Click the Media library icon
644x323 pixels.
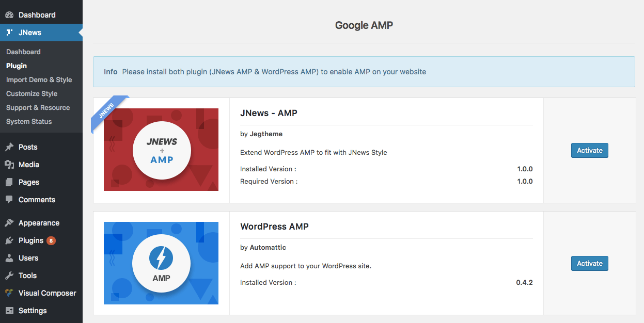[x=9, y=165]
